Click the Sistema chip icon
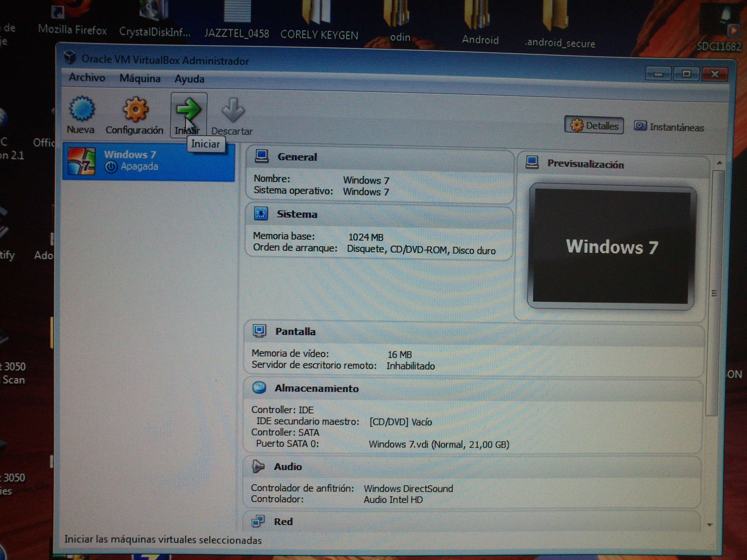The width and height of the screenshot is (747, 560). point(261,214)
